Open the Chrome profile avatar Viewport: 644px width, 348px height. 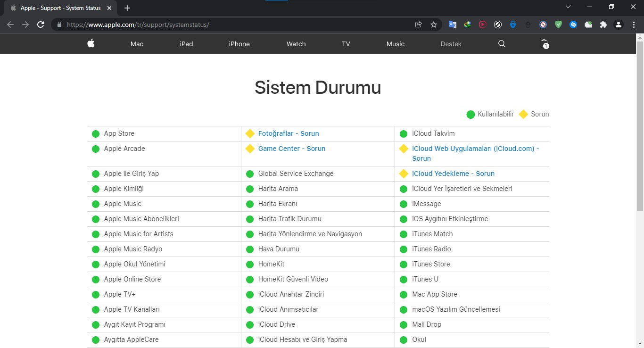619,25
